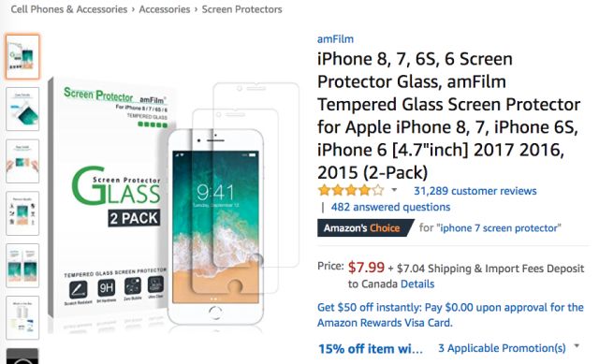Open 31,289 customer reviews link
Viewport: 599px width, 364px height.
pos(475,191)
